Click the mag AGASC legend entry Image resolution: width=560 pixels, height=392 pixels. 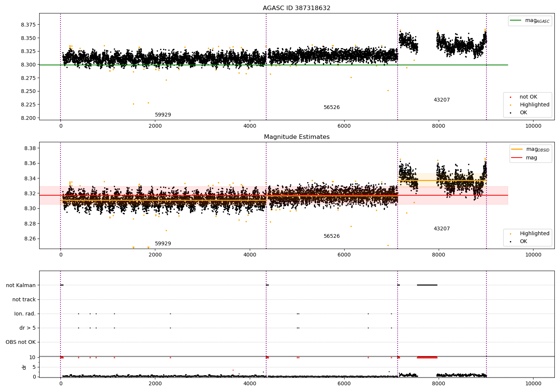point(530,21)
